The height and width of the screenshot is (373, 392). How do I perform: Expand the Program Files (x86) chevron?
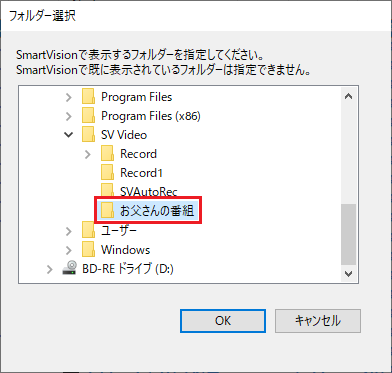(x=69, y=116)
